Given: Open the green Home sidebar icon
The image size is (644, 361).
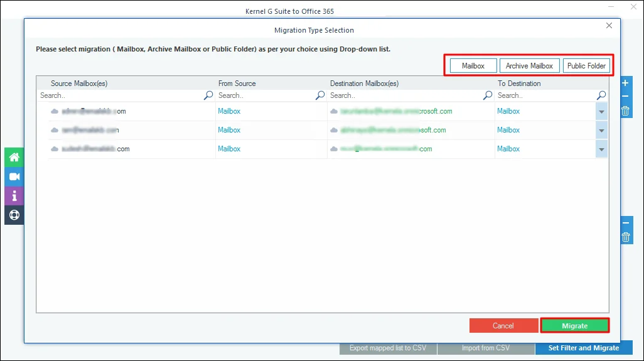Looking at the screenshot, I should tap(14, 158).
